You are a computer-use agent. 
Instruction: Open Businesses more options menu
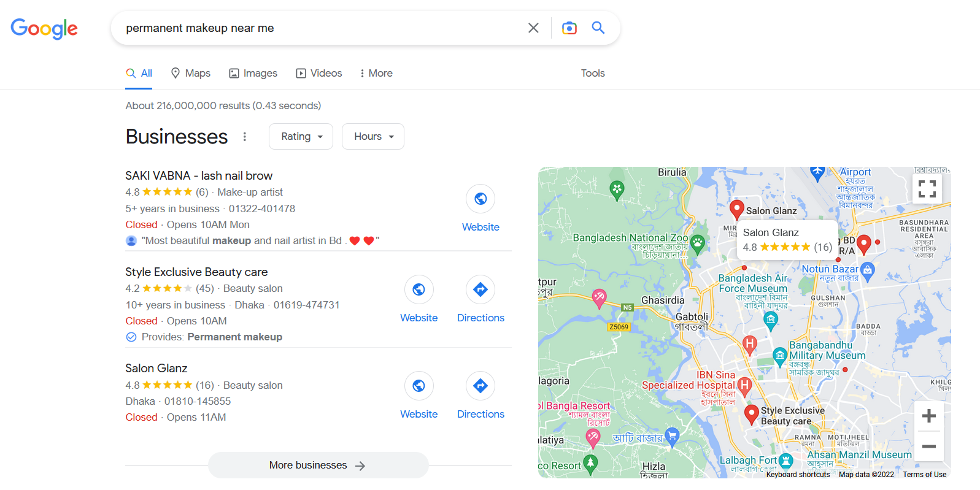(245, 137)
